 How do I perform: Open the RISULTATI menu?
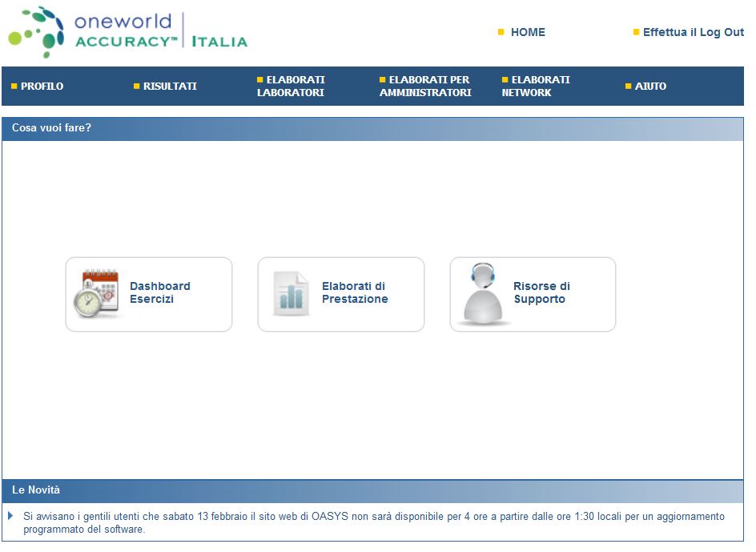click(x=170, y=86)
